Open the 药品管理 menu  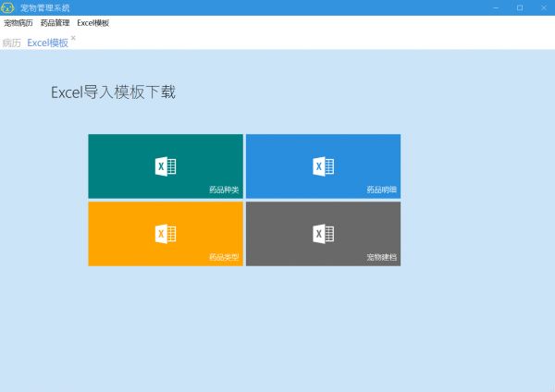[x=55, y=23]
